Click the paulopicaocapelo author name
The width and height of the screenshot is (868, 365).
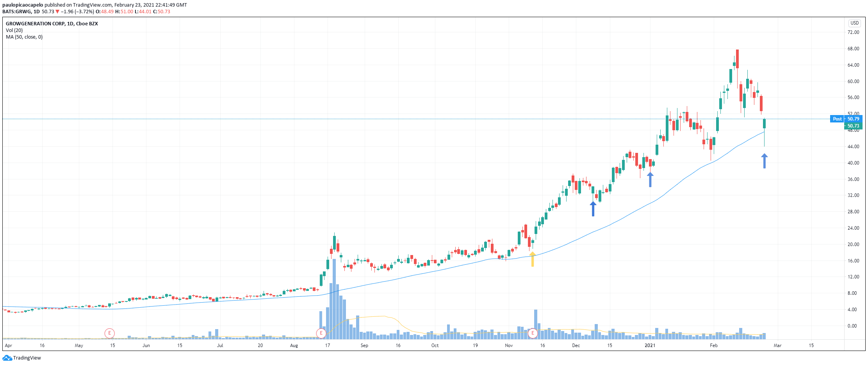point(23,5)
